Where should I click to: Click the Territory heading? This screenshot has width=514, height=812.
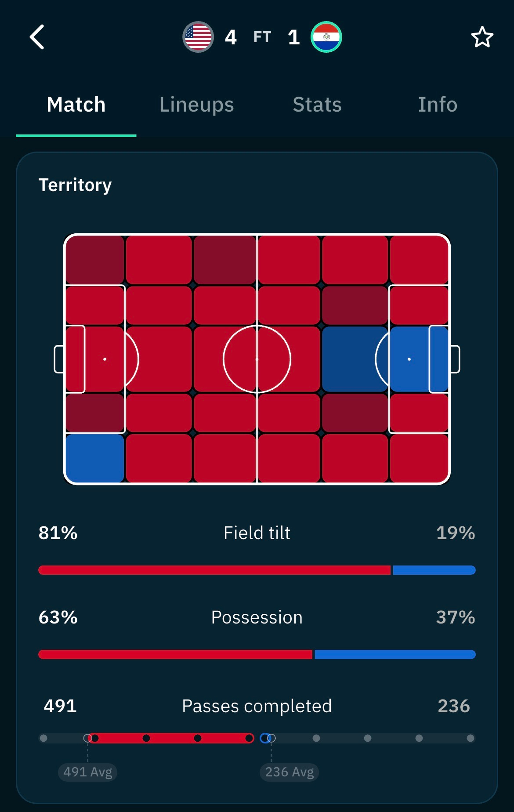pos(75,185)
